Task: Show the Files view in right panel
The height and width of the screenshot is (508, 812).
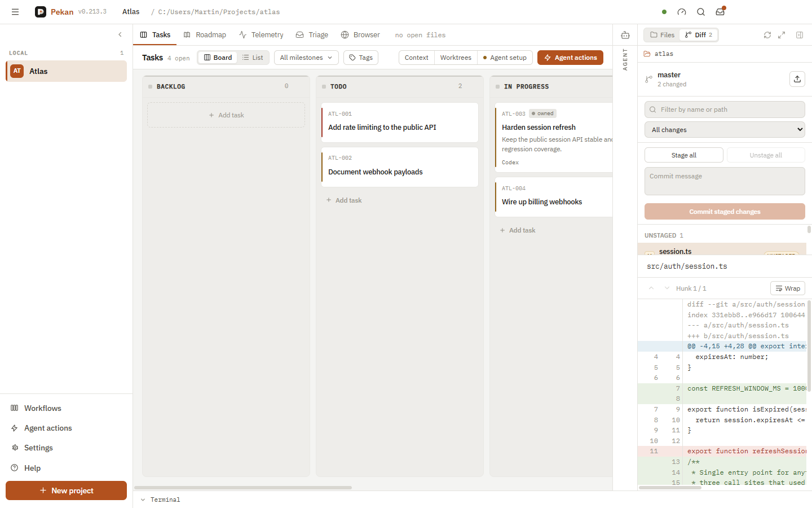Action: pos(663,35)
